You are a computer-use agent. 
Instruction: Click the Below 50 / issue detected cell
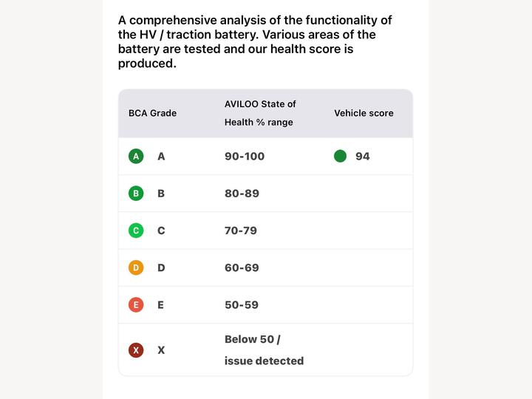264,350
